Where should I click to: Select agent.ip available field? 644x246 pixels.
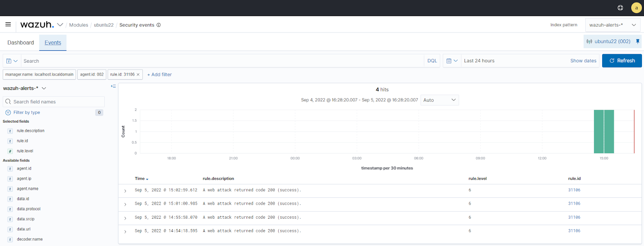tap(24, 178)
